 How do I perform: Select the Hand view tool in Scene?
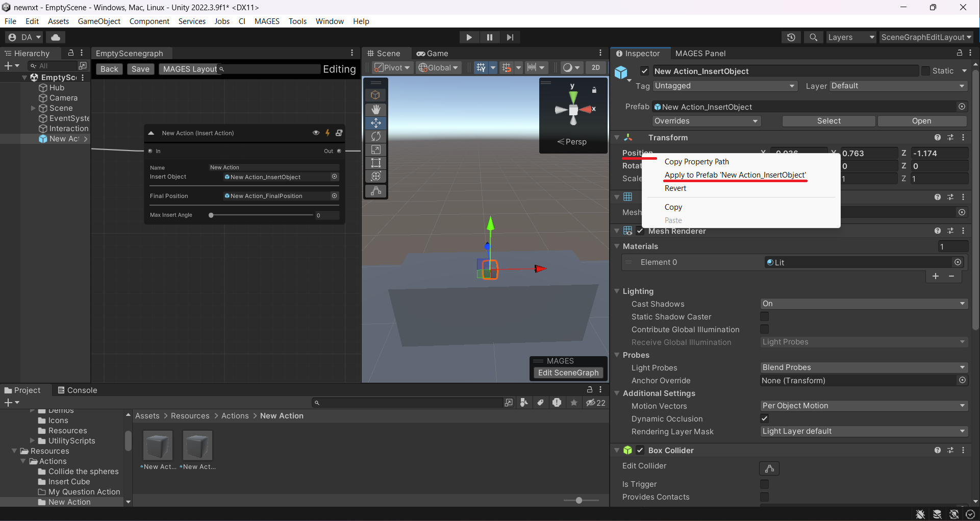[x=376, y=109]
